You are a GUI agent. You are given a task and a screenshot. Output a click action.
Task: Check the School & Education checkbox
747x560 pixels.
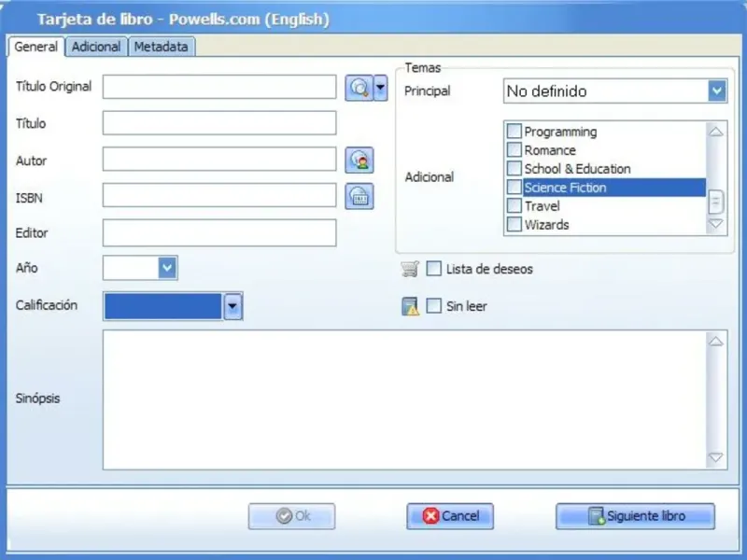[514, 168]
